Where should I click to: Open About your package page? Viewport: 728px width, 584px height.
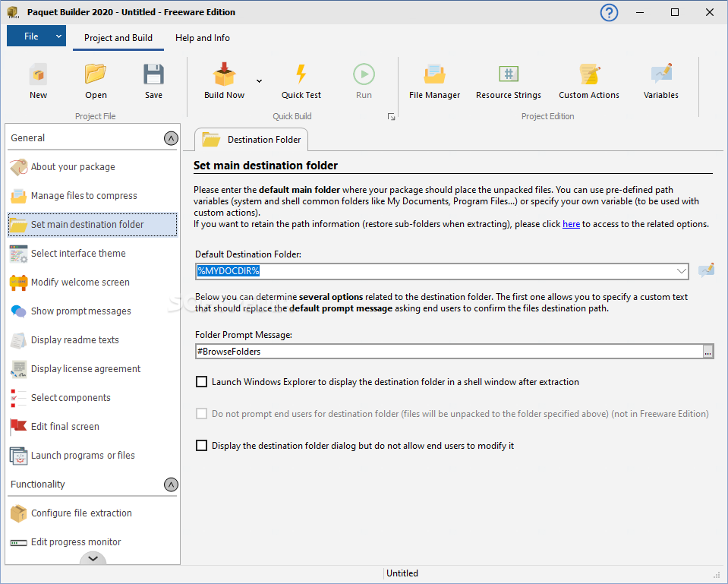[93, 167]
